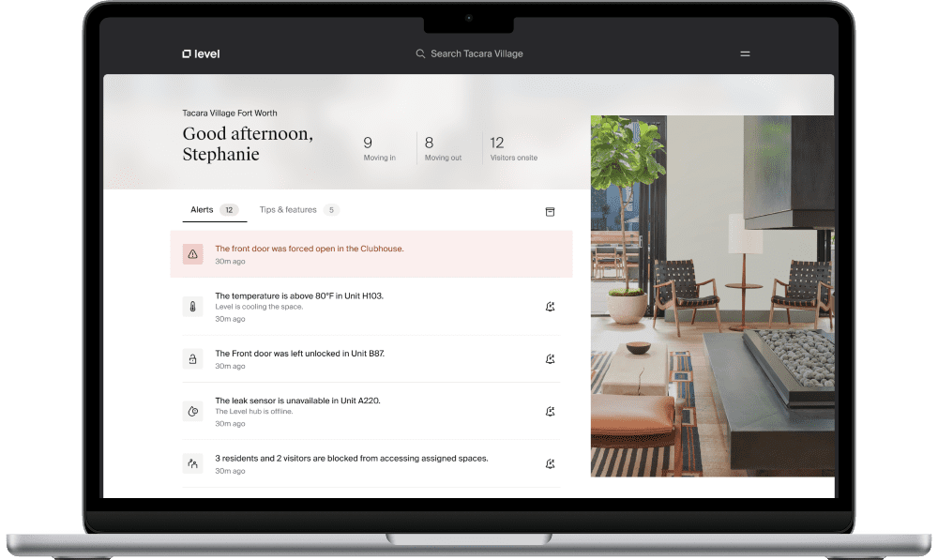Click the 12 Visitors onsite stat
The width and height of the screenshot is (938, 560).
[513, 148]
